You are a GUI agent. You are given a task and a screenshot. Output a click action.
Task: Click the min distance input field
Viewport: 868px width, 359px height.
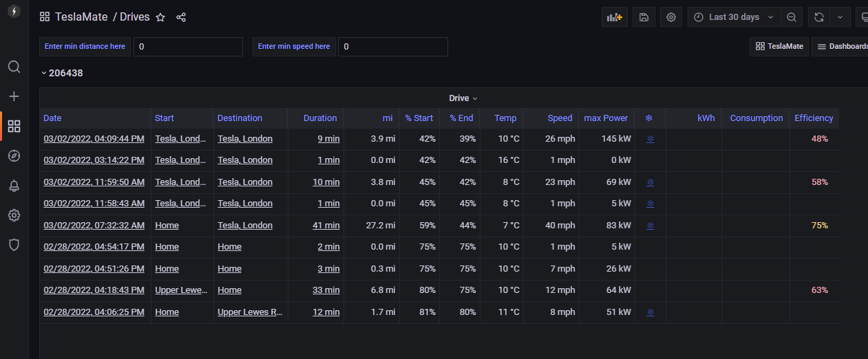pos(188,47)
